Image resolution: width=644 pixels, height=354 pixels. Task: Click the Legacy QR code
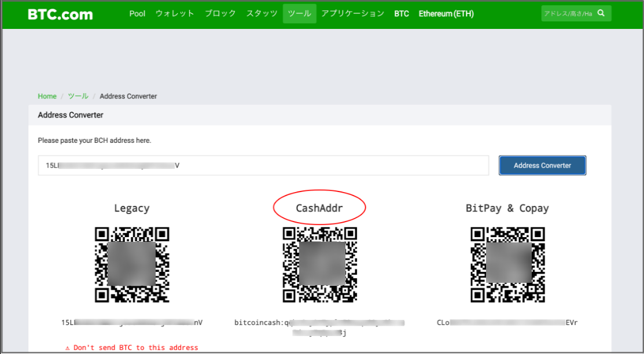click(132, 265)
